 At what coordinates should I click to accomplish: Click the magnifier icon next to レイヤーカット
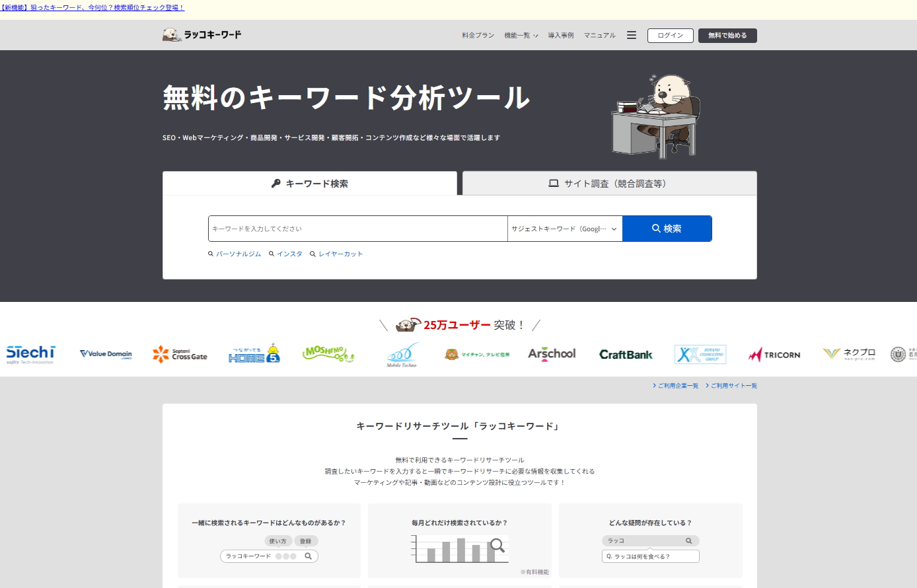pos(312,254)
